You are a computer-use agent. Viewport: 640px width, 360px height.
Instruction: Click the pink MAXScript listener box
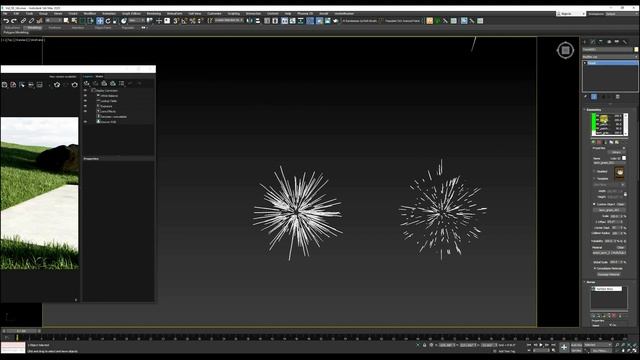[13, 345]
